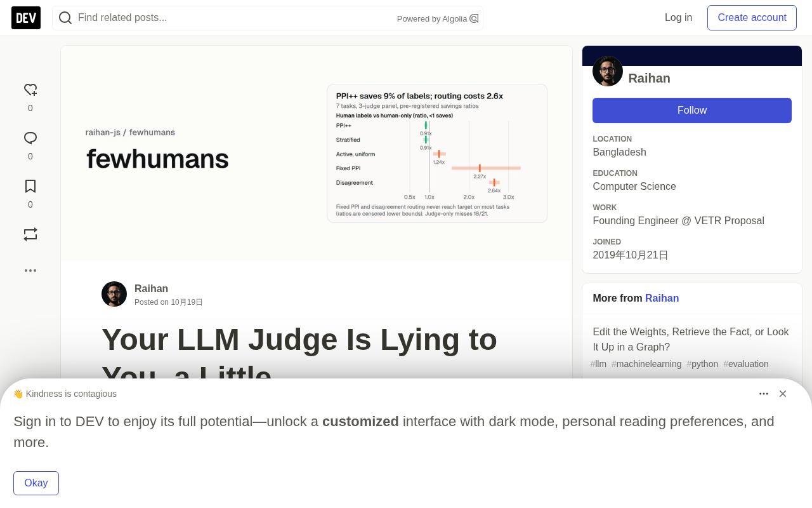The image size is (812, 508).
Task: Bookmark this post with save icon
Action: (30, 187)
